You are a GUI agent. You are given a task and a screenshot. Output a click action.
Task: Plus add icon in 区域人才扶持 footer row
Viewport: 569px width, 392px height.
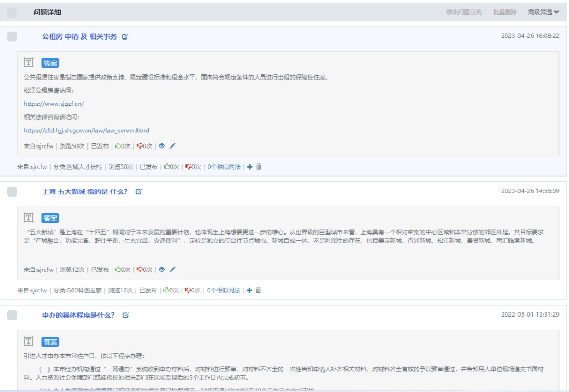point(250,166)
